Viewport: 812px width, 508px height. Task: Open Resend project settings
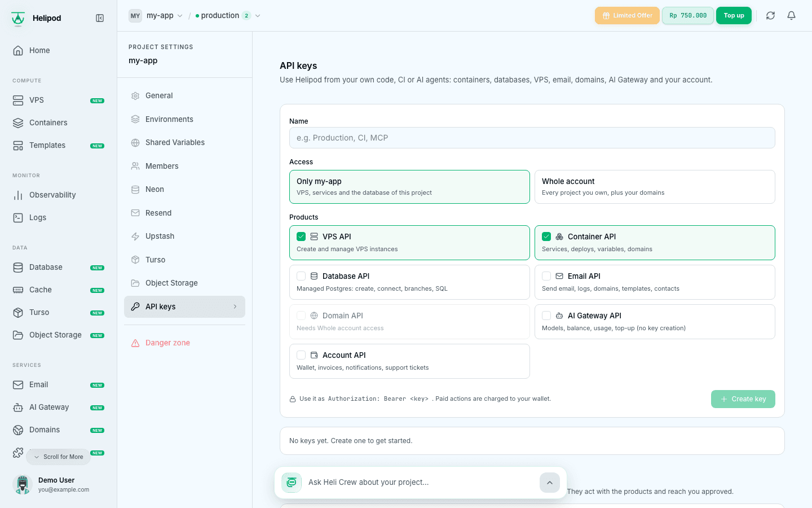pyautogui.click(x=184, y=213)
